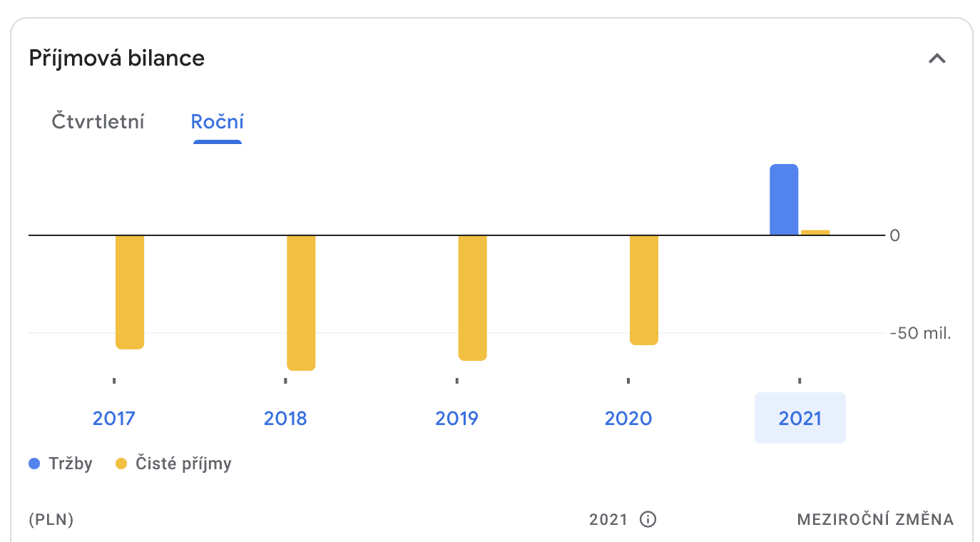Viewport: 980px width, 542px height.
Task: Click the 2018 net income bar
Action: (x=301, y=302)
